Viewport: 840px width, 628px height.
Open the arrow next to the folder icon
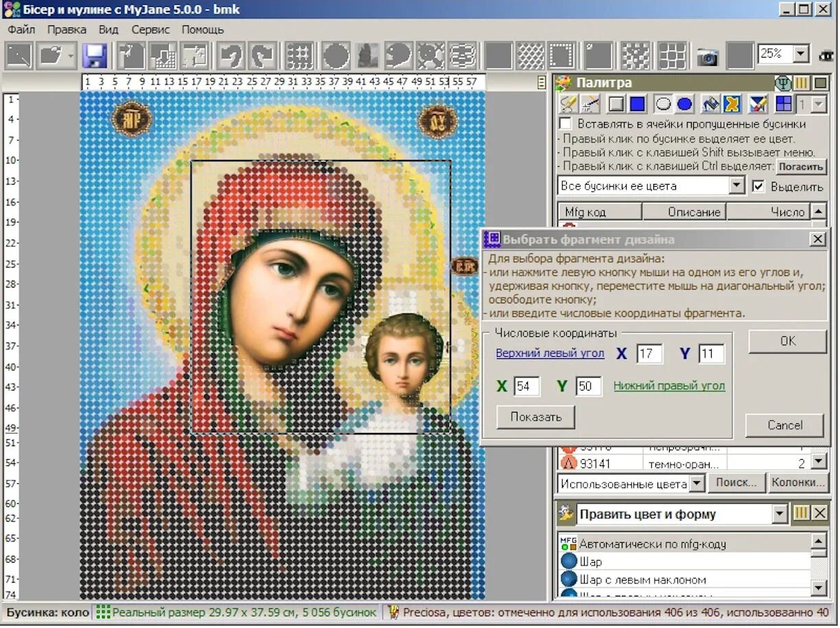71,56
